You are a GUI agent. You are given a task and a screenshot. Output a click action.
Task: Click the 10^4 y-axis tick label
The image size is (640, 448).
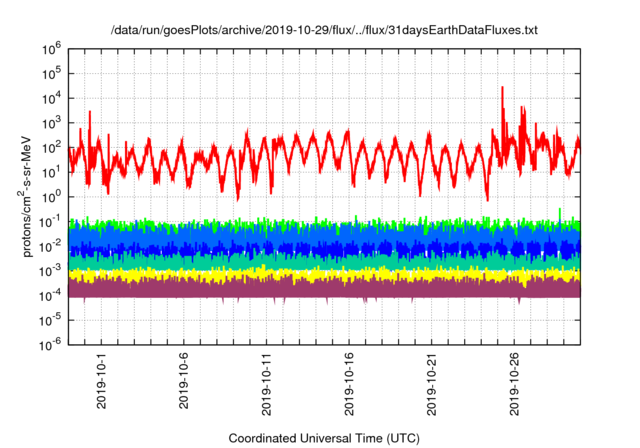(51, 99)
